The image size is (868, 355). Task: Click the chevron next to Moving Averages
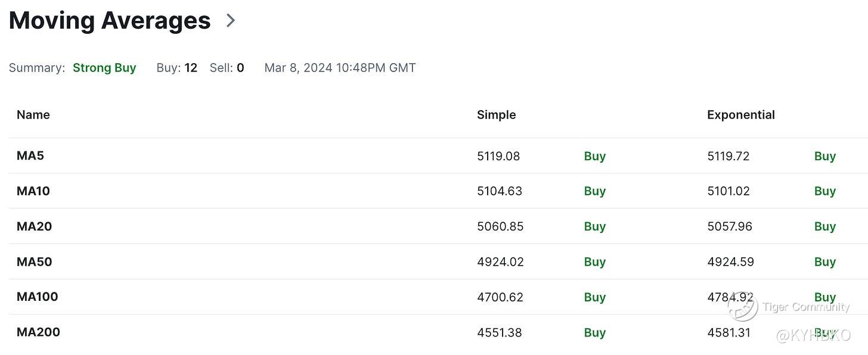click(231, 21)
